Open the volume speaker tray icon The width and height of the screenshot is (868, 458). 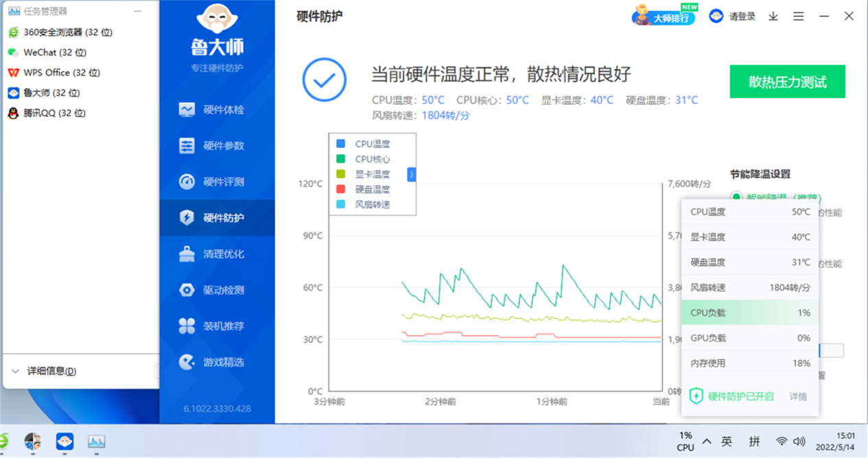pos(799,442)
